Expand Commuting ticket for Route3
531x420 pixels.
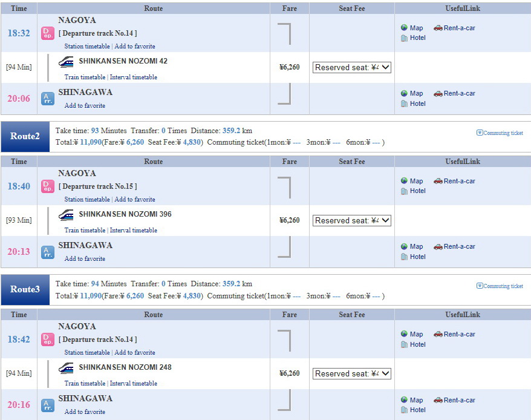coord(500,286)
